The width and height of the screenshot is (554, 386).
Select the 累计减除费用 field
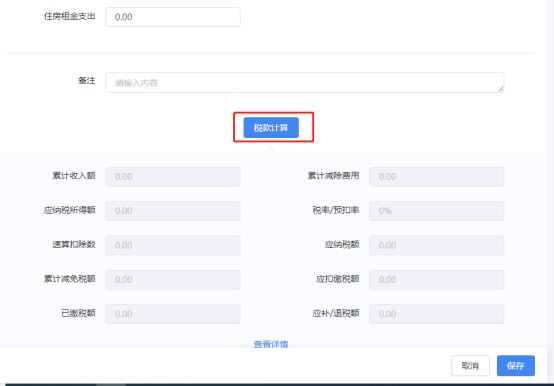tap(436, 177)
